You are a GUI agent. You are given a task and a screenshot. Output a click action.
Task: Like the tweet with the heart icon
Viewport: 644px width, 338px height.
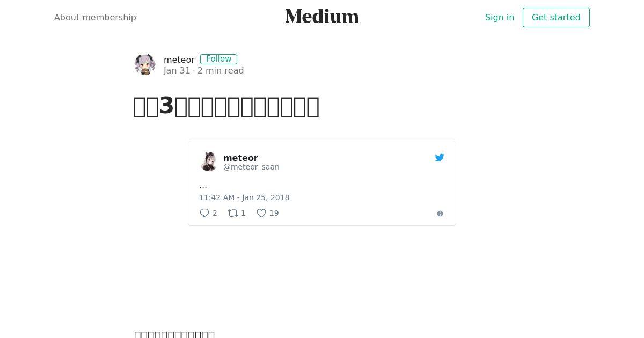pos(261,213)
